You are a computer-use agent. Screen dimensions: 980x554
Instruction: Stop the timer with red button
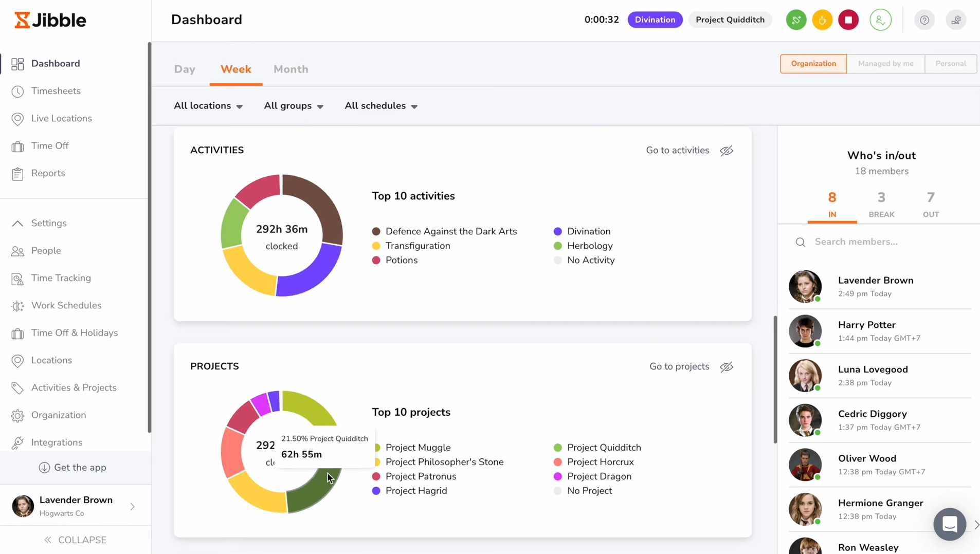pos(848,20)
